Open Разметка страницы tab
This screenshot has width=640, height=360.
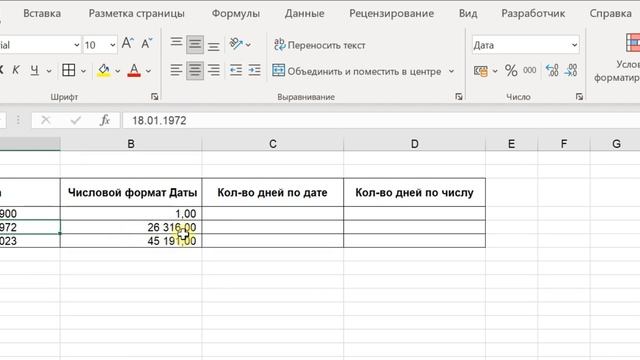pos(137,13)
